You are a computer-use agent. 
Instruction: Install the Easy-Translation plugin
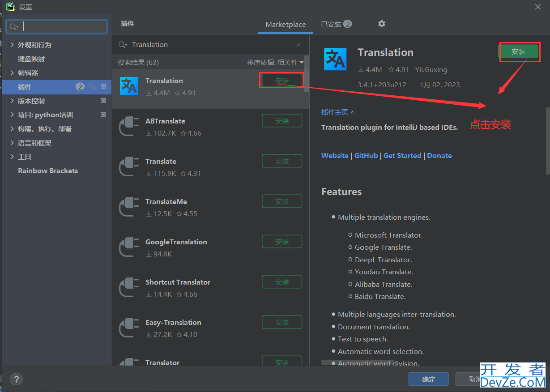(282, 322)
